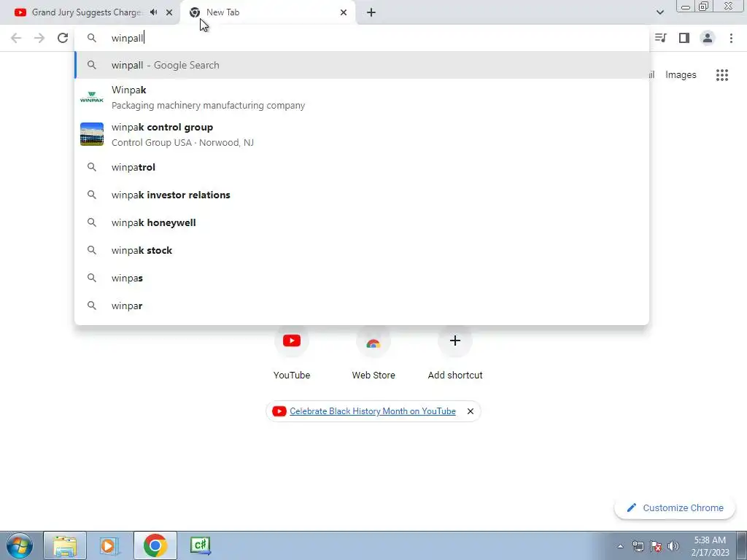Open Action Center flag icon
The image size is (747, 560).
point(656,546)
